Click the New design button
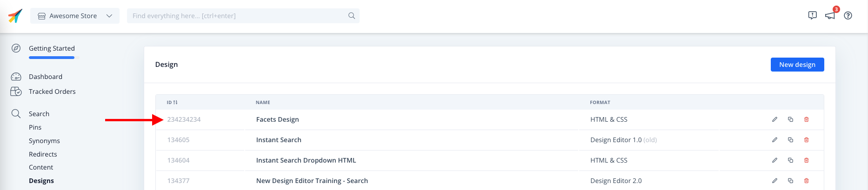868x190 pixels. pos(797,65)
